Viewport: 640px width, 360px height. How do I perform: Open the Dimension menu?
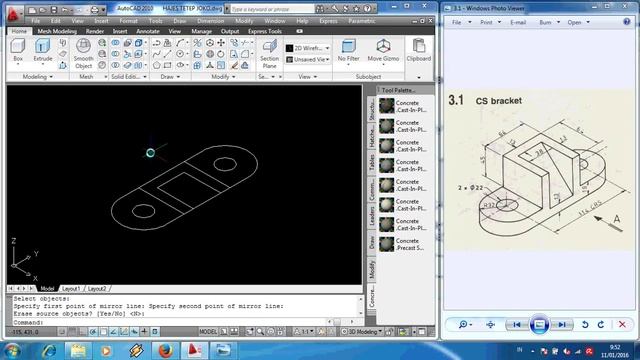coord(211,21)
